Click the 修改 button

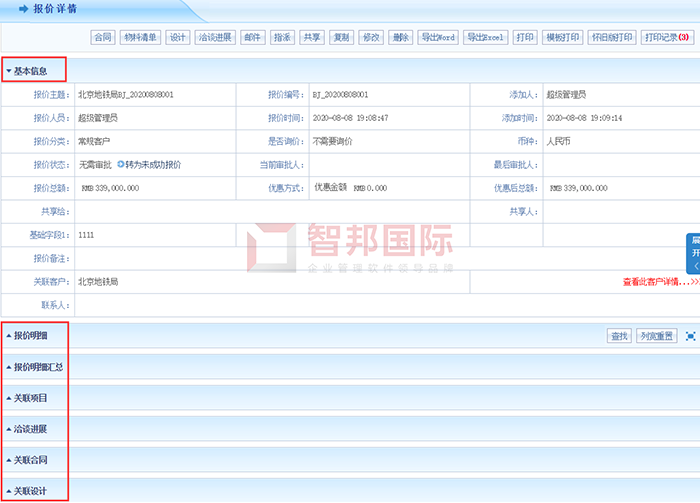(x=371, y=37)
